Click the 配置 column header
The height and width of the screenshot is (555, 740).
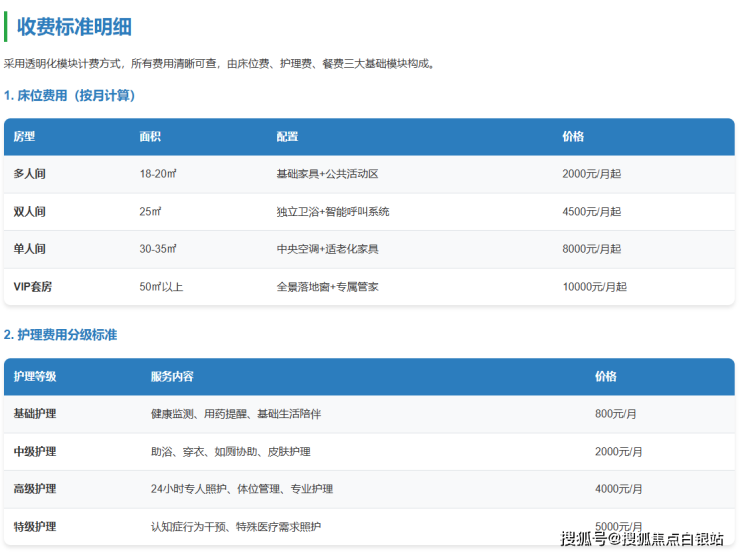(x=287, y=137)
